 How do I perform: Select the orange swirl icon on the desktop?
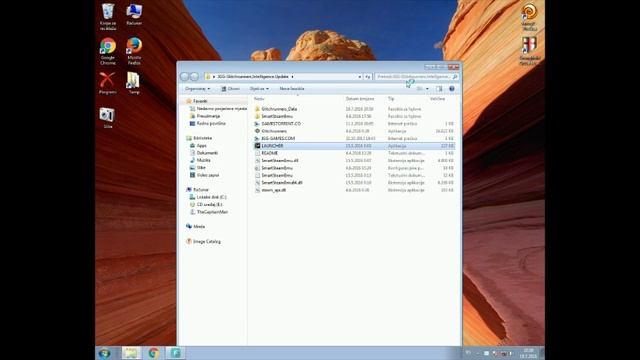(x=529, y=17)
